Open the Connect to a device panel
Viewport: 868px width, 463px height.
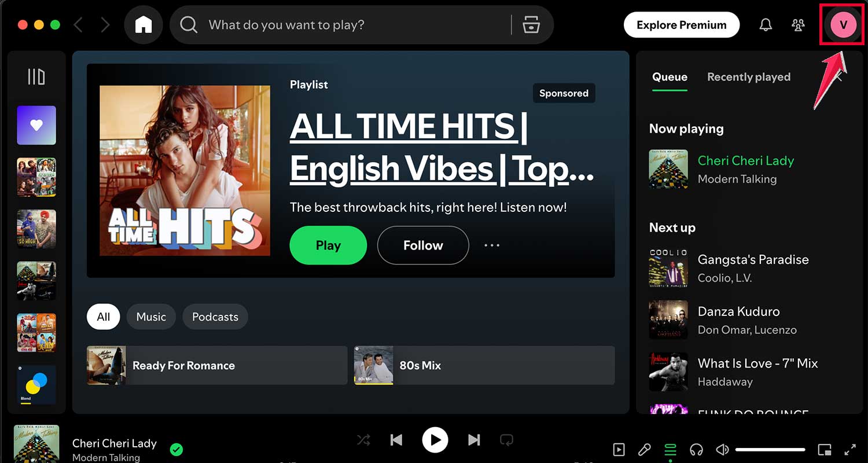696,449
